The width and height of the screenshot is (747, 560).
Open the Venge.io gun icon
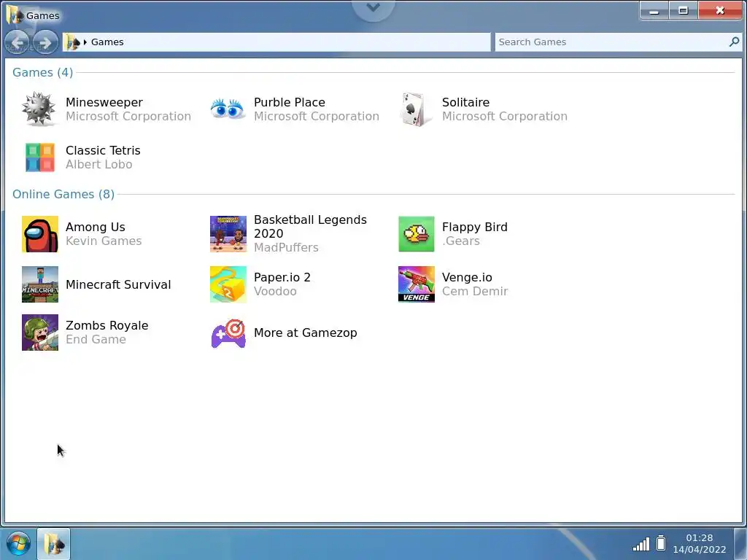tap(417, 284)
